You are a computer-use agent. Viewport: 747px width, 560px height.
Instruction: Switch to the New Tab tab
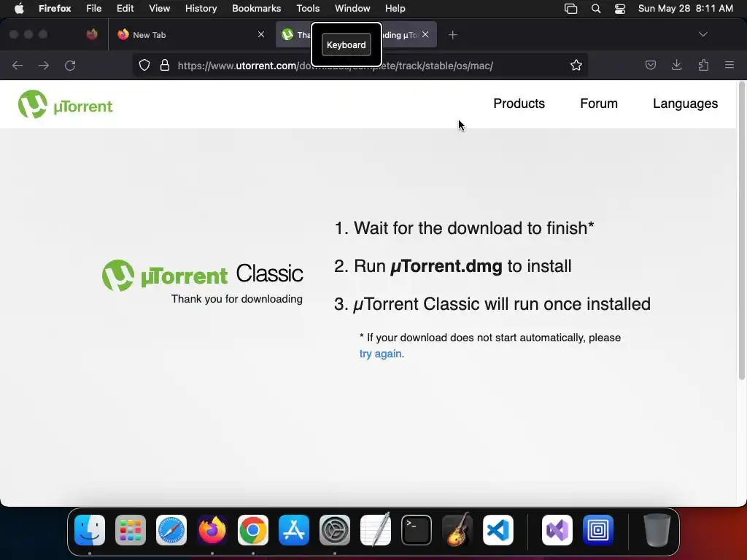190,35
